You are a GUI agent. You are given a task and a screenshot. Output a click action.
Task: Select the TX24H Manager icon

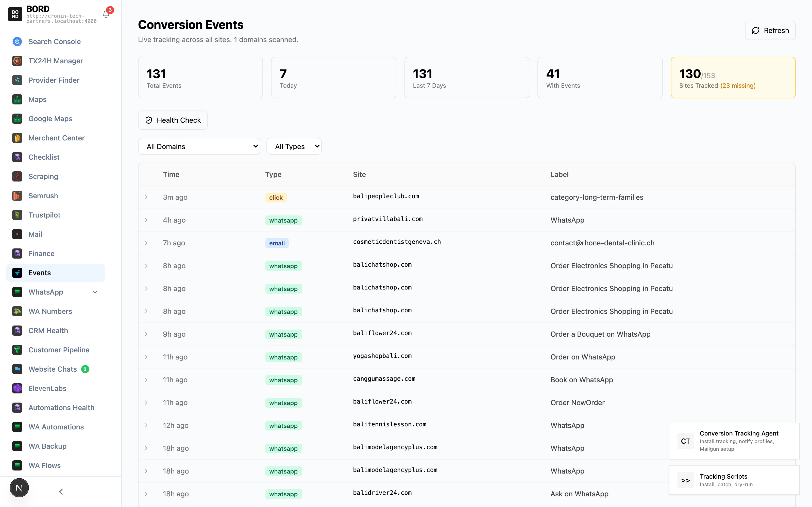click(17, 61)
